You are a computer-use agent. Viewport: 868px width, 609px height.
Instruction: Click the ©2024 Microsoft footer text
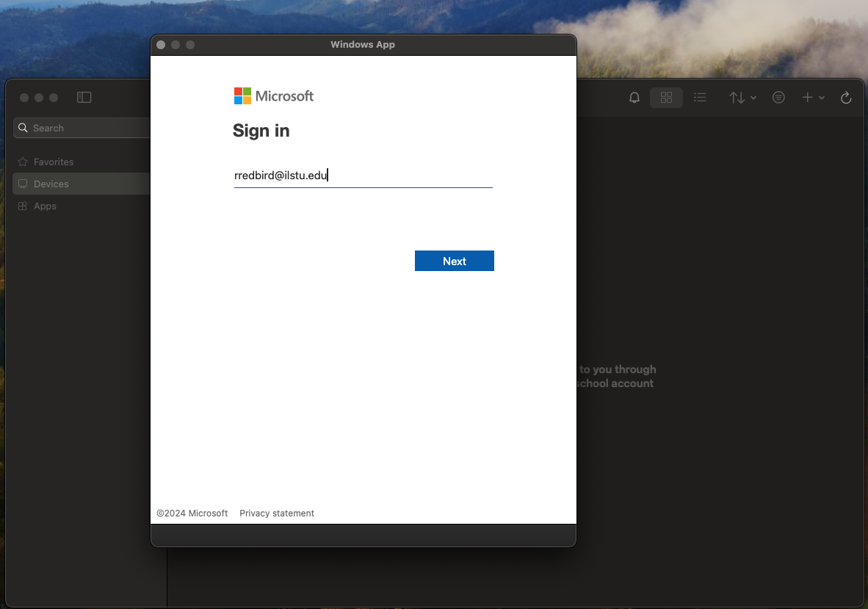[x=192, y=513]
